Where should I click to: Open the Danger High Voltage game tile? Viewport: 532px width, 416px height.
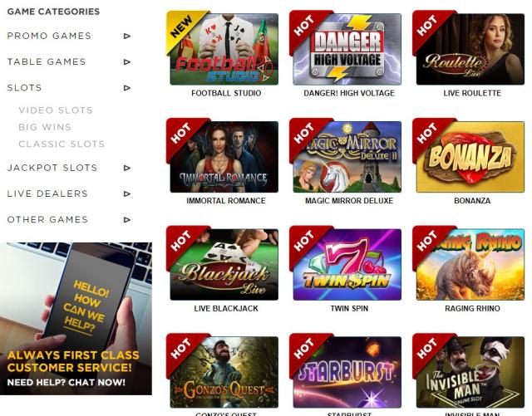coord(347,49)
